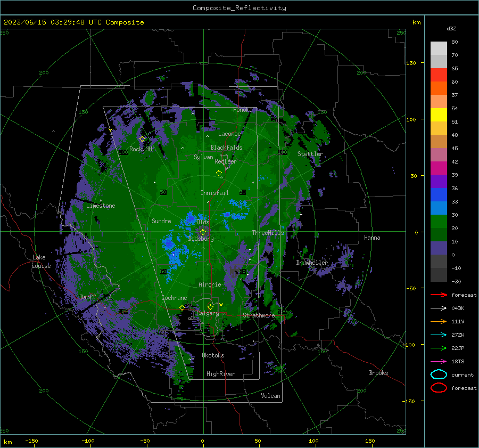The image size is (479, 448).
Task: Click the yellow diamond marker near RockyMH
Action: click(x=142, y=139)
